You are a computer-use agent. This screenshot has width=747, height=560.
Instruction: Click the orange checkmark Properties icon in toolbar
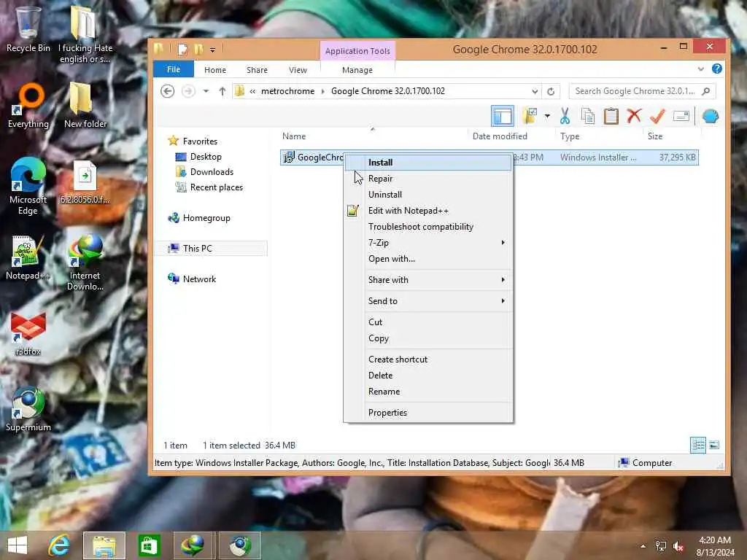coord(657,116)
